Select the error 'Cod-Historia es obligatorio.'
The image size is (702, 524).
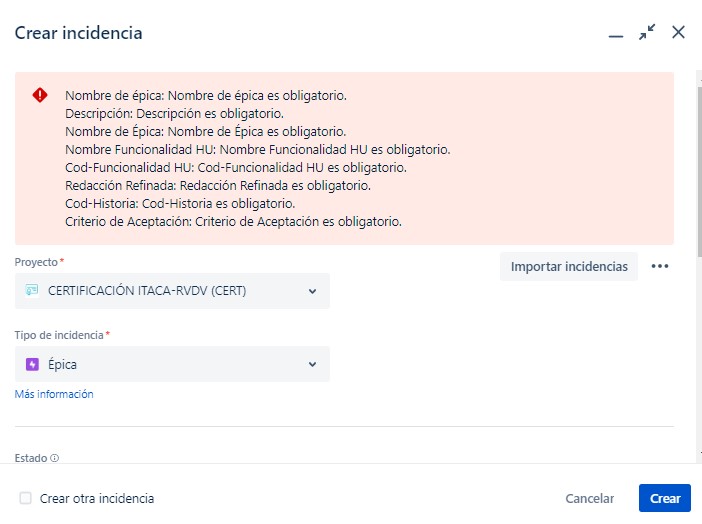tap(180, 204)
